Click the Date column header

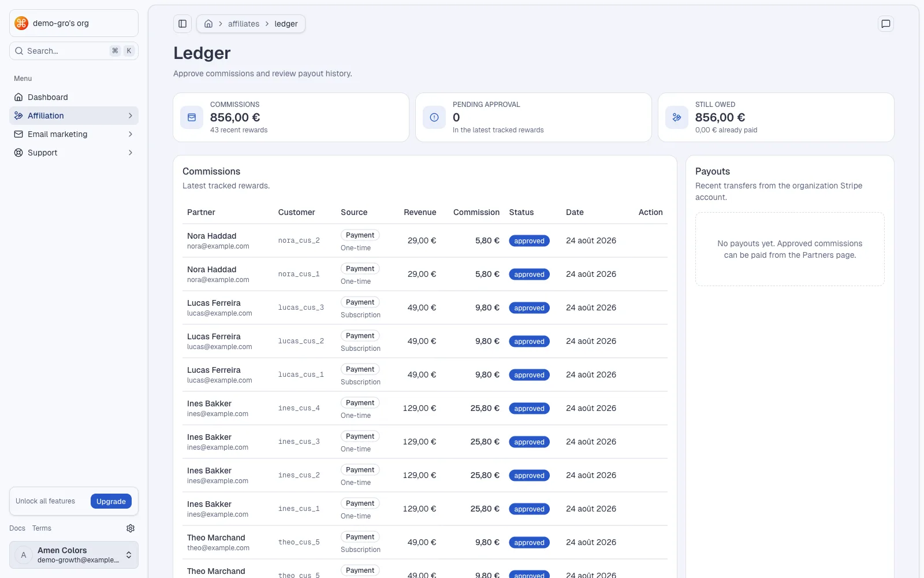pos(575,212)
